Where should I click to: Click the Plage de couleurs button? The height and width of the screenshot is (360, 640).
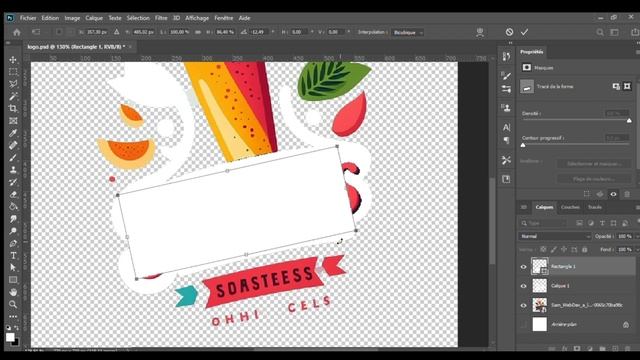594,179
